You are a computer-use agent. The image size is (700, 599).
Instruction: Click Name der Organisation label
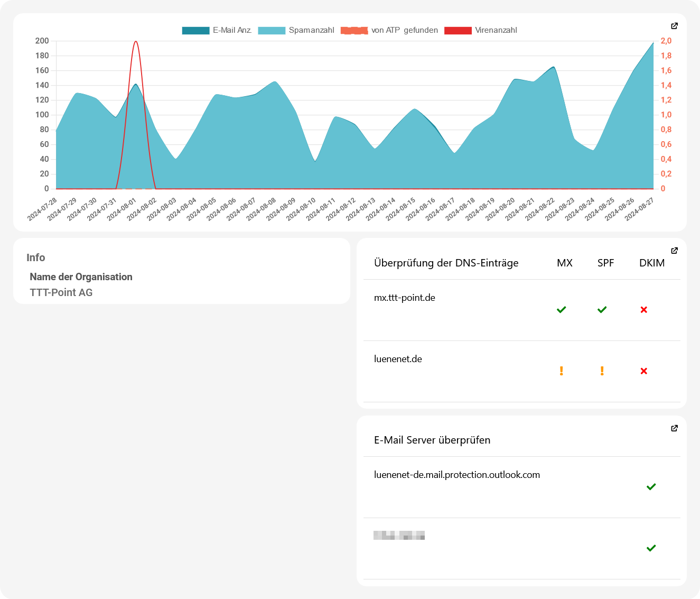(81, 277)
